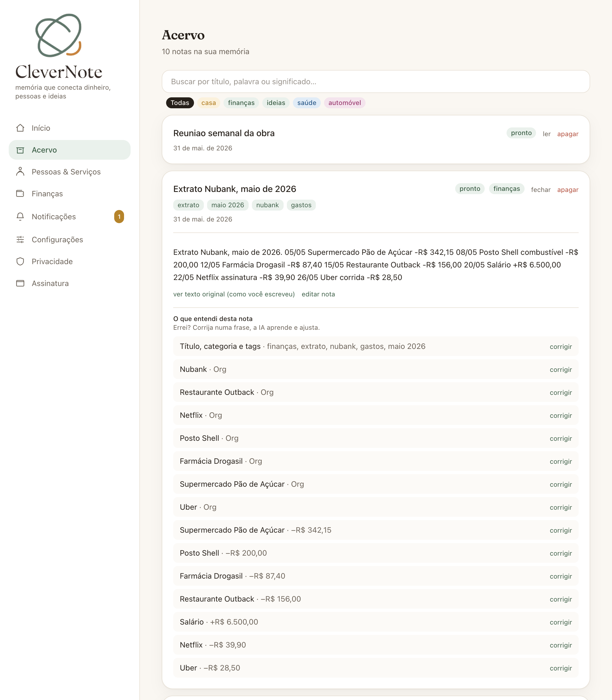This screenshot has height=700, width=612.
Task: Click the maio 2026 tag
Action: click(x=228, y=205)
